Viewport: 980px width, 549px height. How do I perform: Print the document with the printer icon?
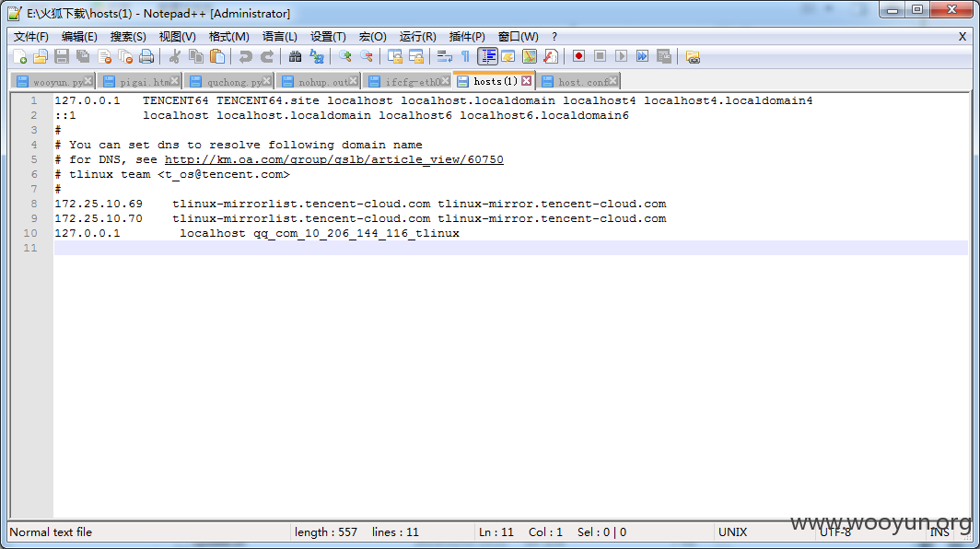pyautogui.click(x=146, y=57)
